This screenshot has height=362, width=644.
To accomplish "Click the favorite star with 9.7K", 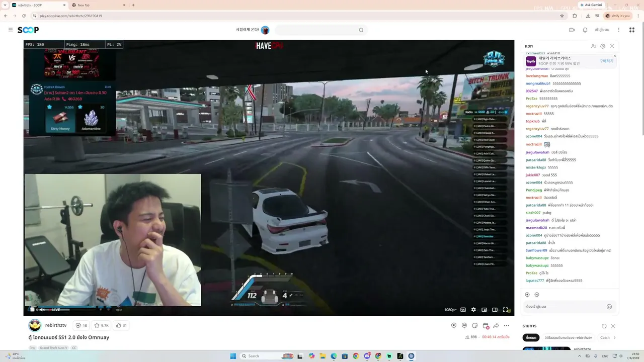I will pos(101,325).
